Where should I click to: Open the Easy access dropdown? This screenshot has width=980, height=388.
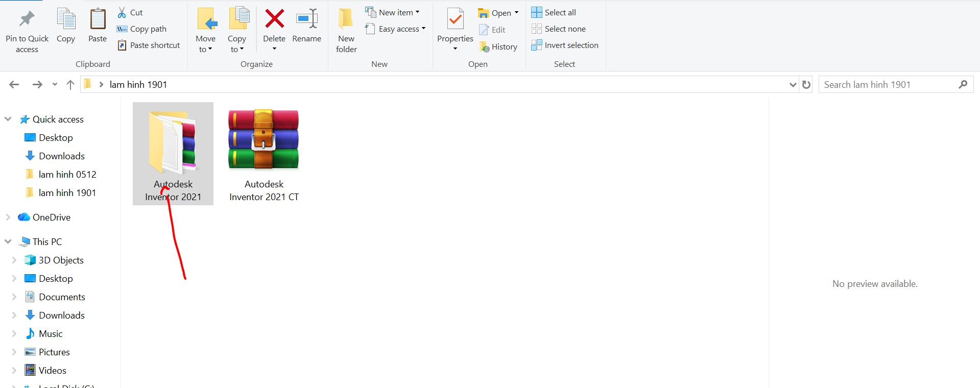396,29
